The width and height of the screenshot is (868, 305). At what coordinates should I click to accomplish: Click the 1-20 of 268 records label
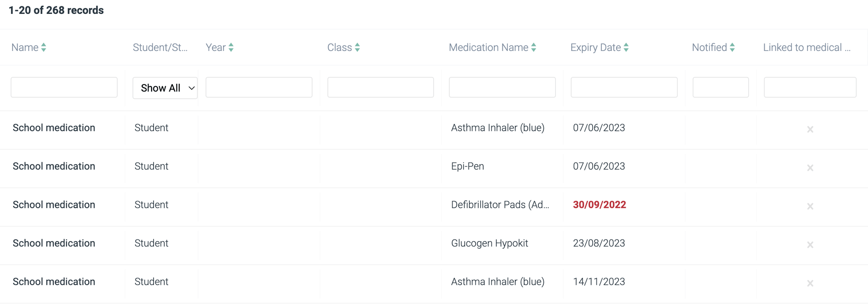click(x=56, y=10)
